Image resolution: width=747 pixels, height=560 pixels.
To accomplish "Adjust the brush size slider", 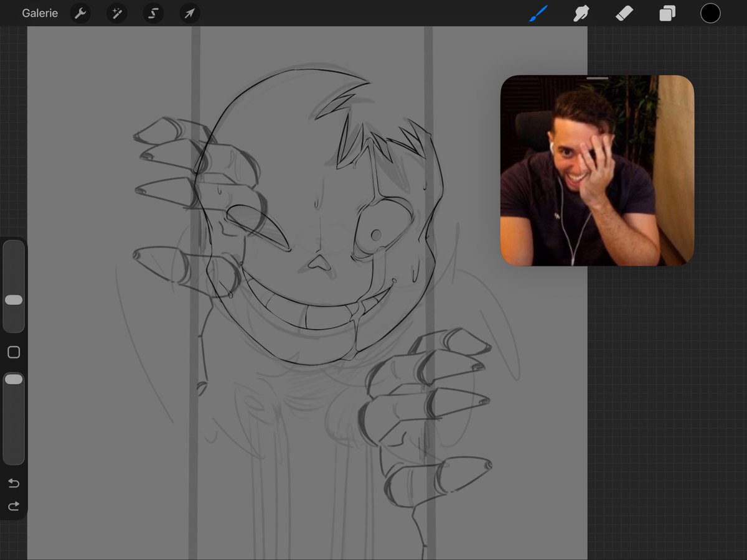I will coord(14,286).
